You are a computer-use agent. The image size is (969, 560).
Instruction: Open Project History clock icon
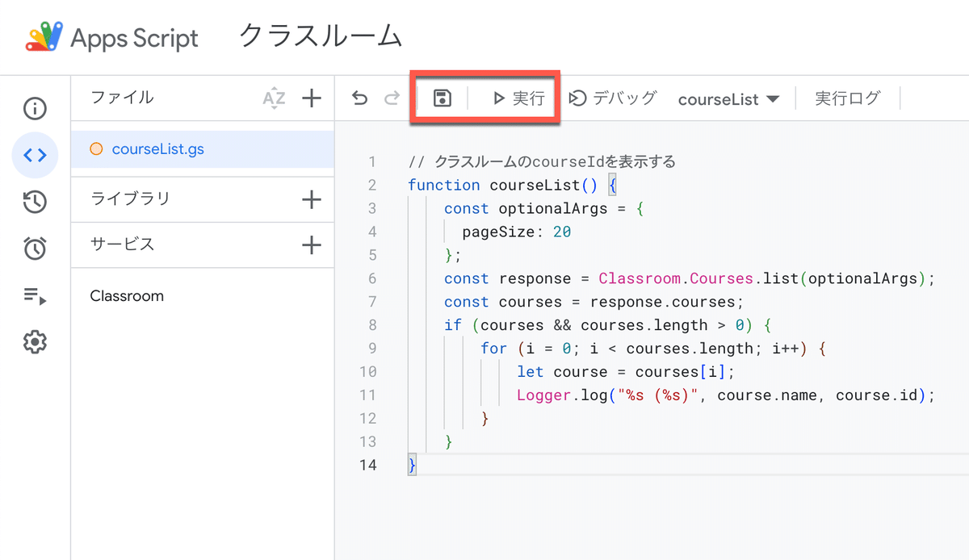click(x=35, y=203)
